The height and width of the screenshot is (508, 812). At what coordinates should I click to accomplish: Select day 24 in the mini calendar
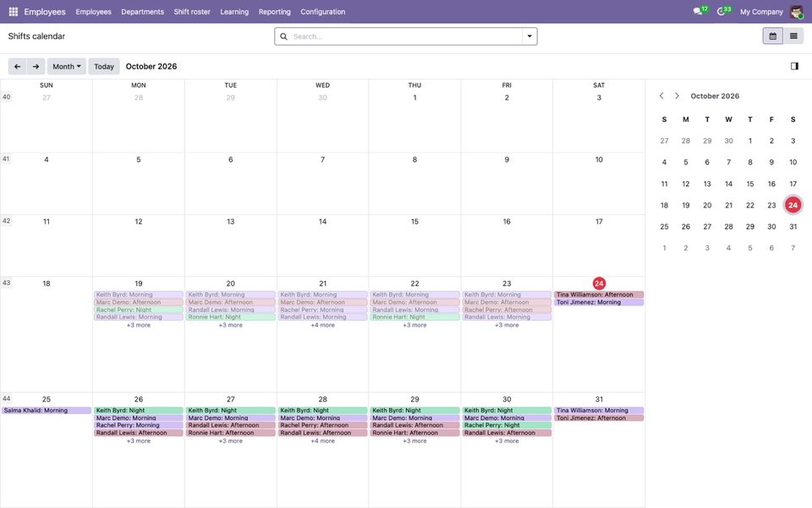point(793,205)
